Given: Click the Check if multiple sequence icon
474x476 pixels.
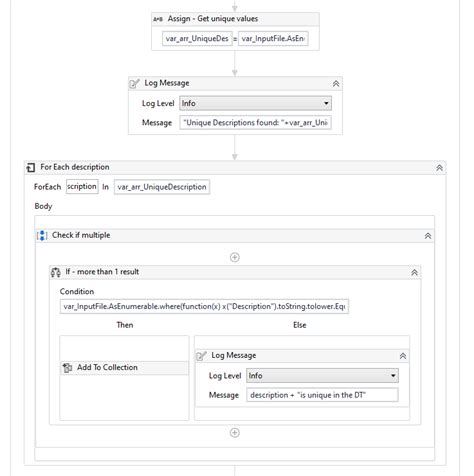Looking at the screenshot, I should coord(42,235).
